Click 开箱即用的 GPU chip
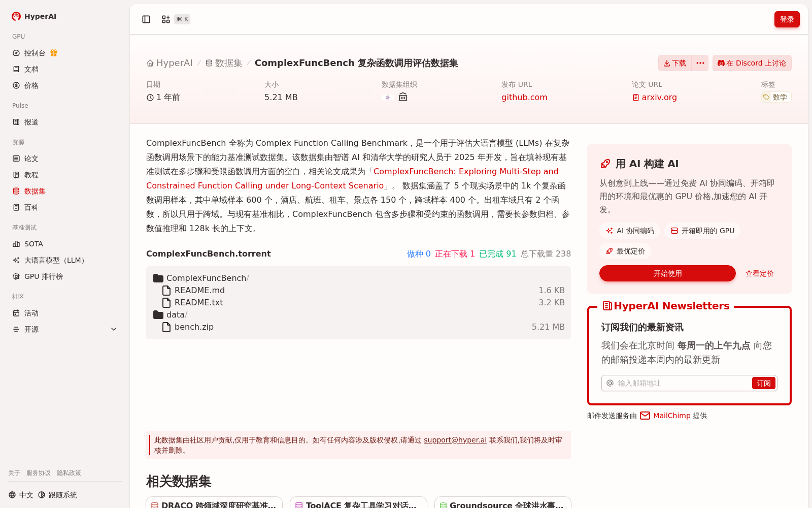The image size is (812, 508). (x=702, y=231)
